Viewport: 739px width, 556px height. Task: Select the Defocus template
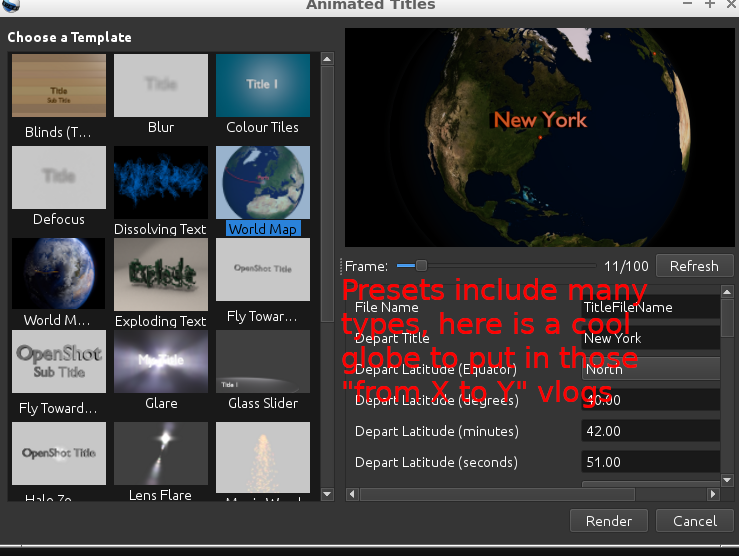click(58, 179)
